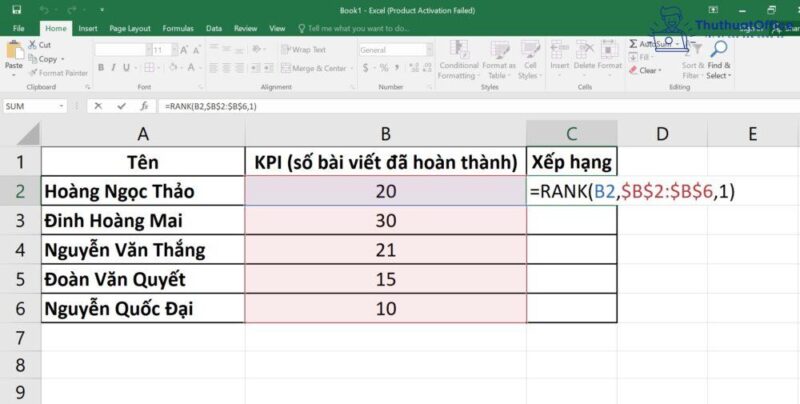Click the Paste clipboard icon

click(x=14, y=52)
